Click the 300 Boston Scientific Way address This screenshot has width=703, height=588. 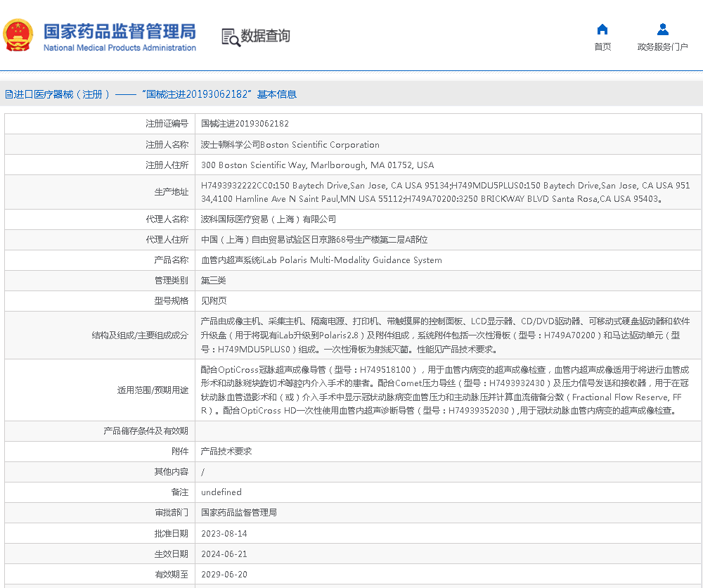(317, 165)
